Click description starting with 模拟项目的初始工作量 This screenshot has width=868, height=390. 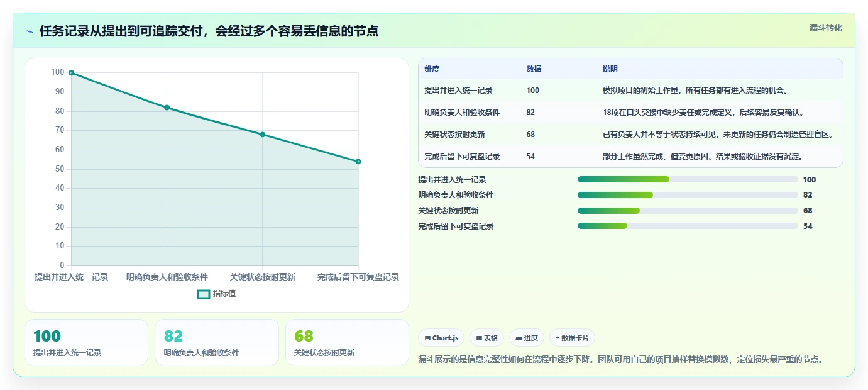click(x=695, y=91)
